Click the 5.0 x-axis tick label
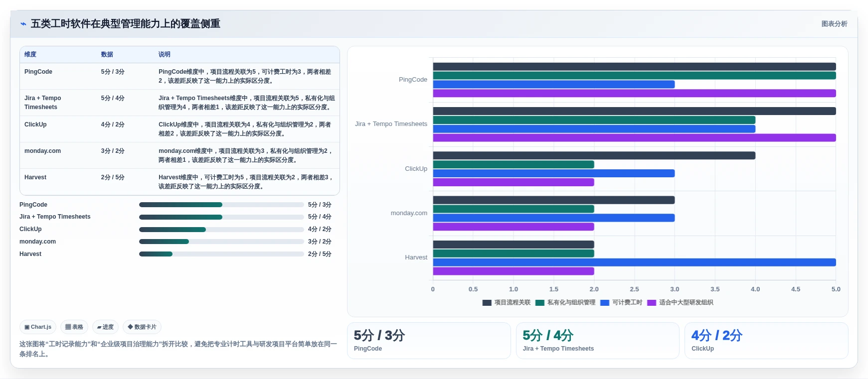This screenshot has width=868, height=379. 836,289
